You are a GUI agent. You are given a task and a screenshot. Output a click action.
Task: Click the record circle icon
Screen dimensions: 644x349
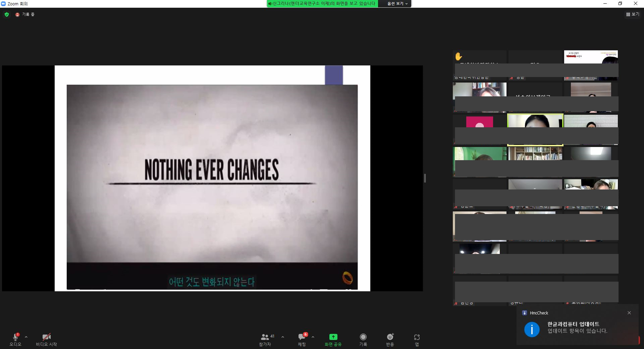pyautogui.click(x=363, y=337)
